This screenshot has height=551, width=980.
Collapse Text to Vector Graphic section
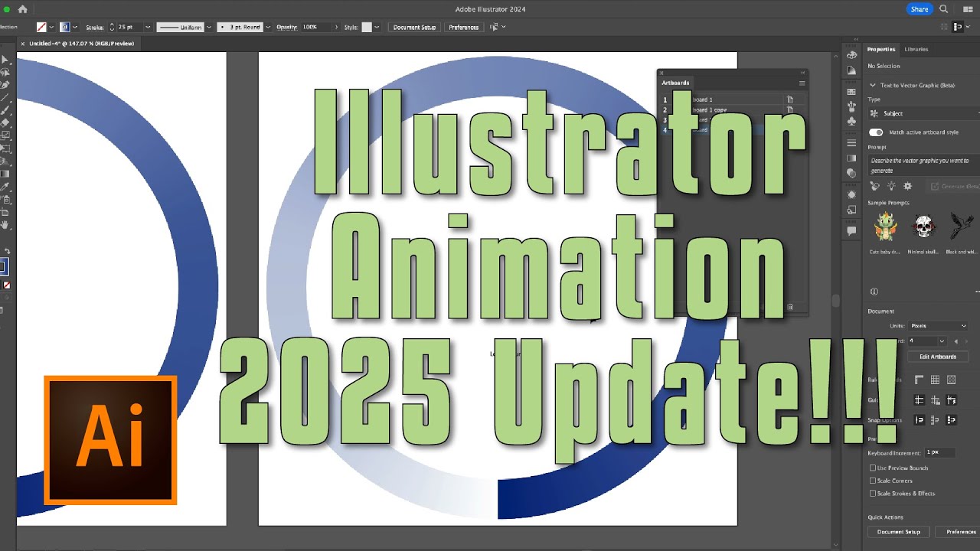tap(874, 86)
